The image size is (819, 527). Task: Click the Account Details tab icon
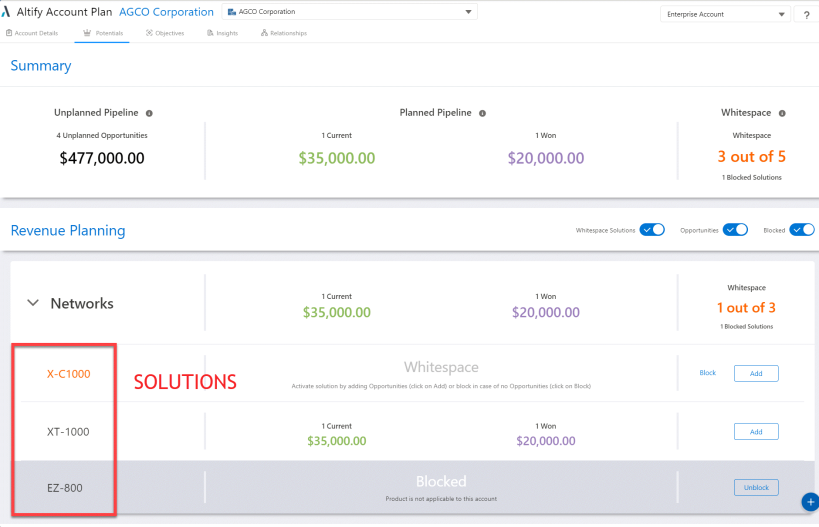[x=9, y=33]
